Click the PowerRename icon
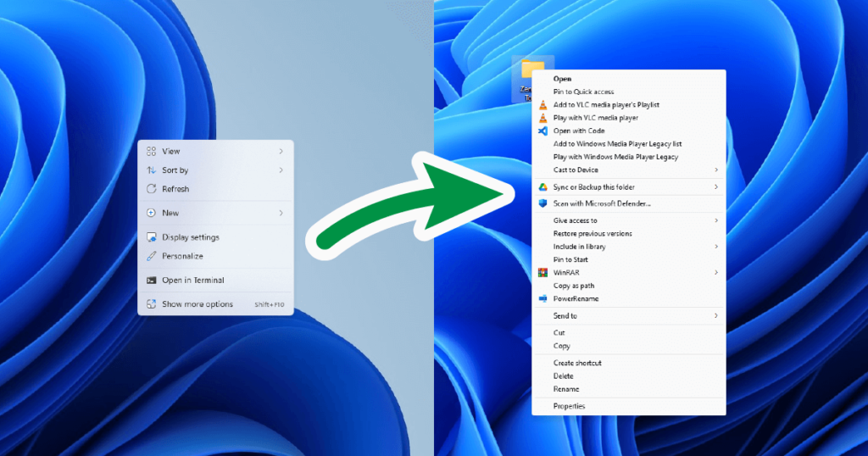 pyautogui.click(x=543, y=298)
